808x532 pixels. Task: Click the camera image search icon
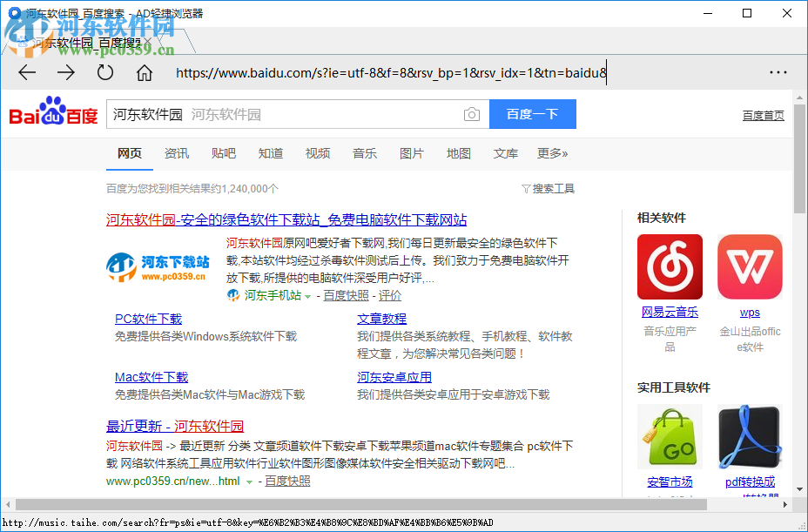pyautogui.click(x=472, y=114)
